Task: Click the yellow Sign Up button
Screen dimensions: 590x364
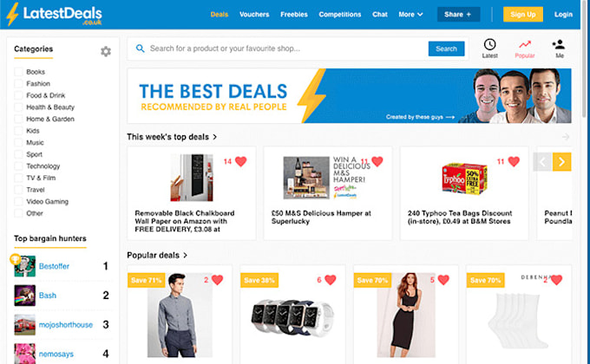Action: pos(522,14)
